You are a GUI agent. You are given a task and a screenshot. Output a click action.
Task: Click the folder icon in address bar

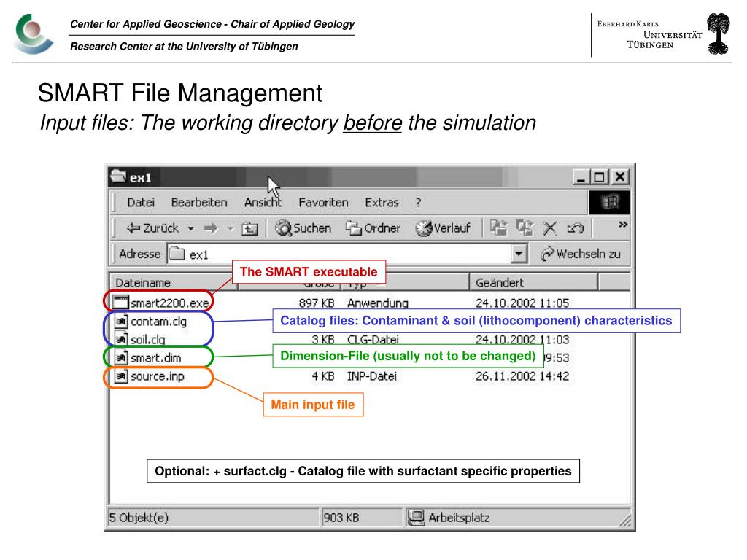point(177,253)
